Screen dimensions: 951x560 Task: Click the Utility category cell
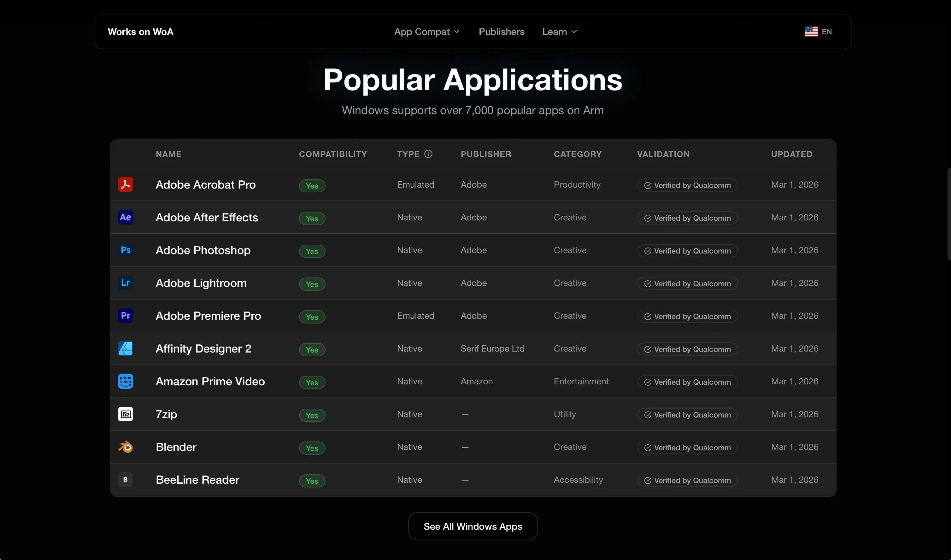point(565,414)
